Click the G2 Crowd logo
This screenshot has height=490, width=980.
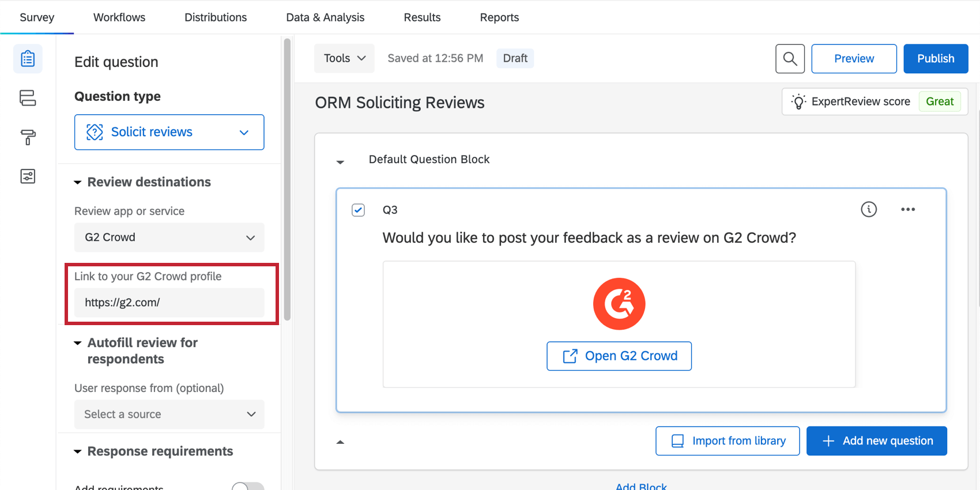click(619, 304)
